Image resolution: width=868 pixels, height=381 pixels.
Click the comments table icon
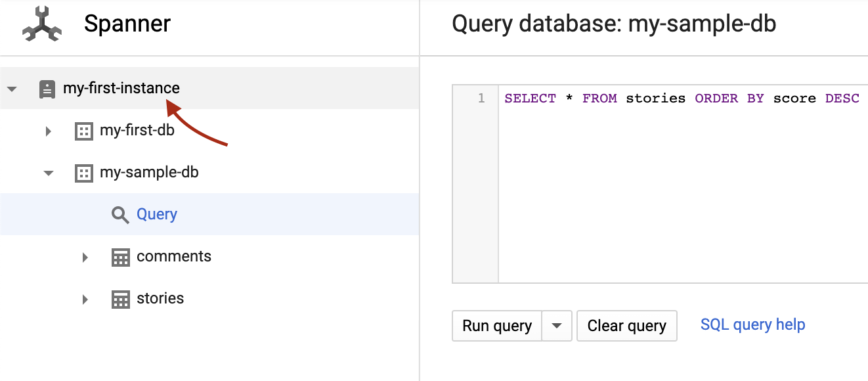pos(120,257)
